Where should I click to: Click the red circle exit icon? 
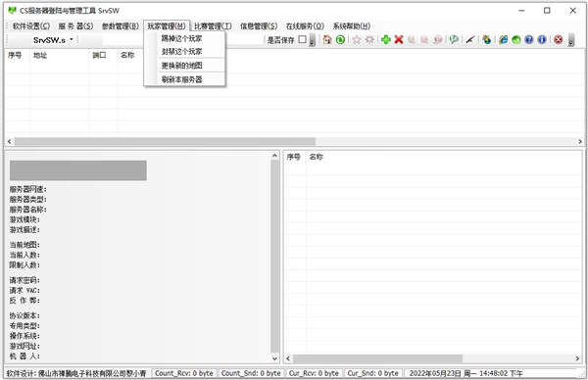(x=559, y=39)
